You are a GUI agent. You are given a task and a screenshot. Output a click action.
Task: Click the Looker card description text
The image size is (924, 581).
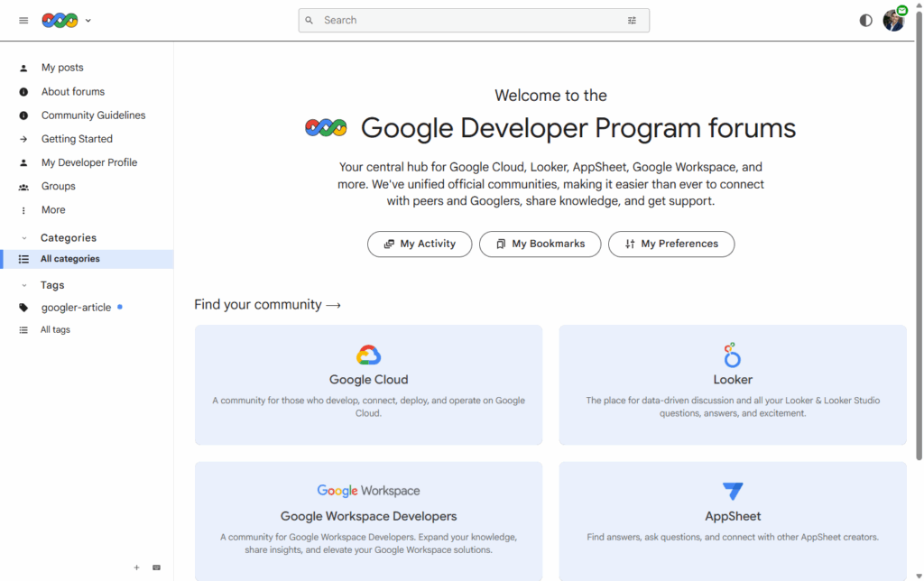tap(733, 407)
